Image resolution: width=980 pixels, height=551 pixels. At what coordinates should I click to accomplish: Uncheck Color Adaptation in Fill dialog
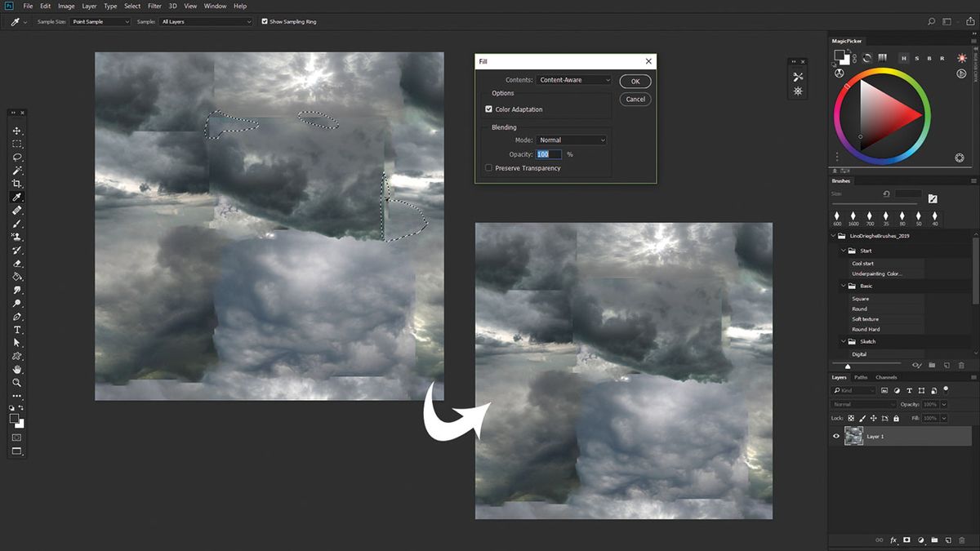488,109
